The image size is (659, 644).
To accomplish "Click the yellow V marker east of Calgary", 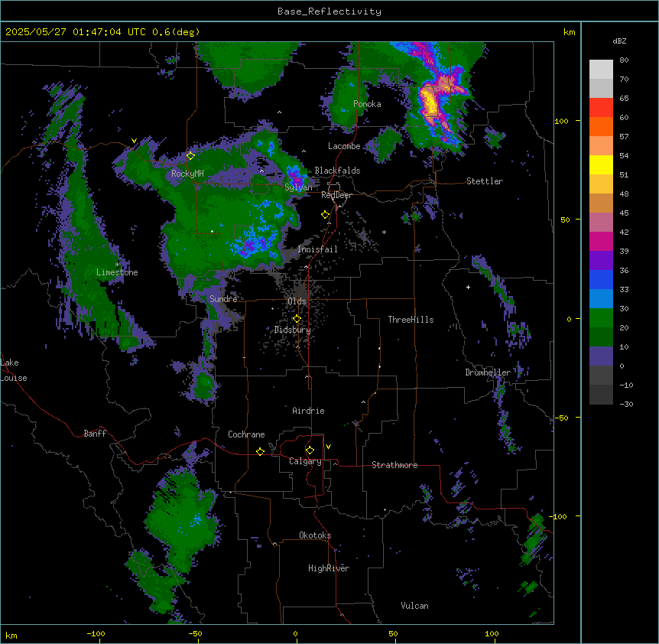I will [x=328, y=447].
